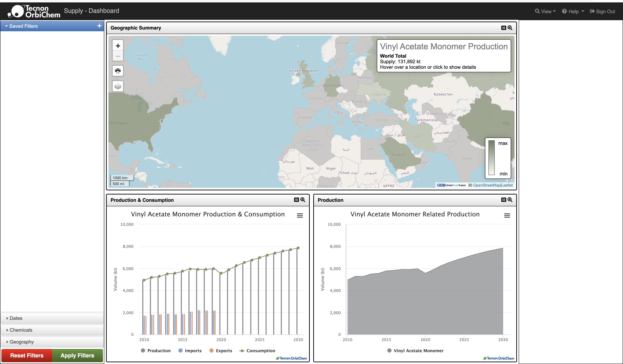
Task: Expand the Geography filter section
Action: click(x=52, y=342)
